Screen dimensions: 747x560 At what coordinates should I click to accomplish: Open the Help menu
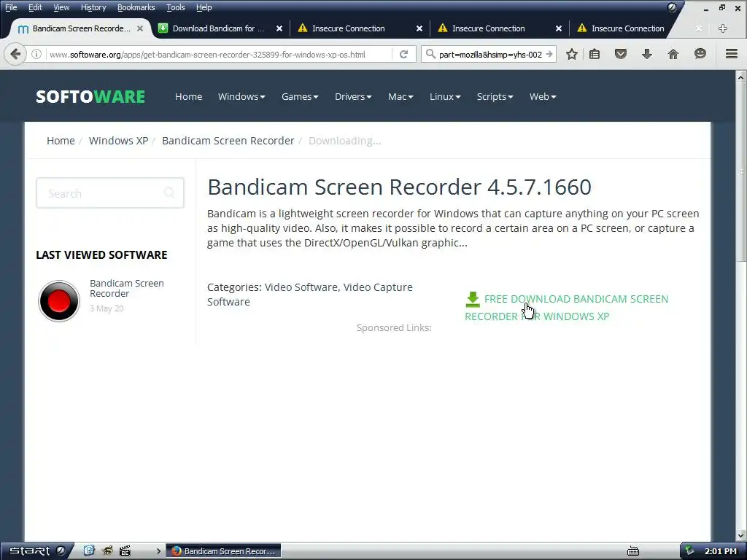[x=204, y=7]
